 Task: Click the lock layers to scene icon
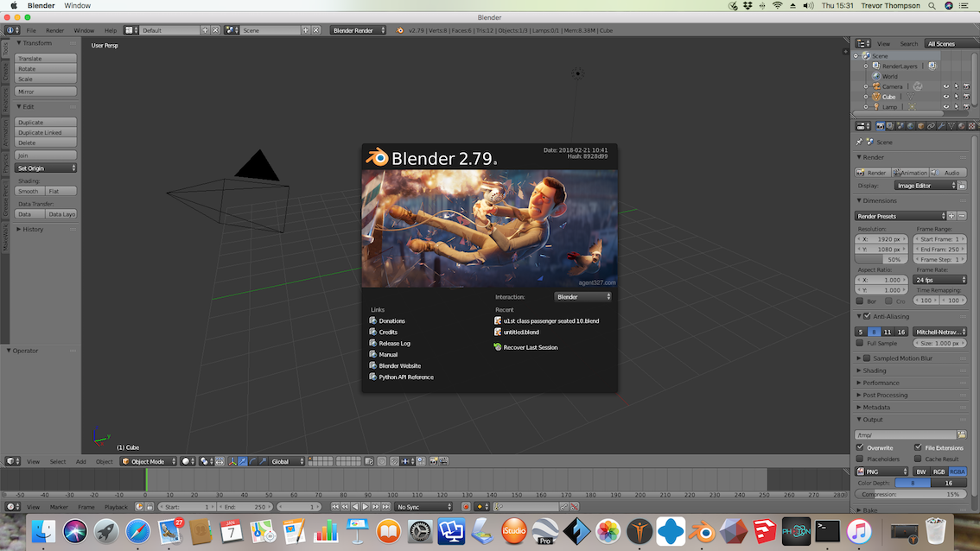point(369,461)
